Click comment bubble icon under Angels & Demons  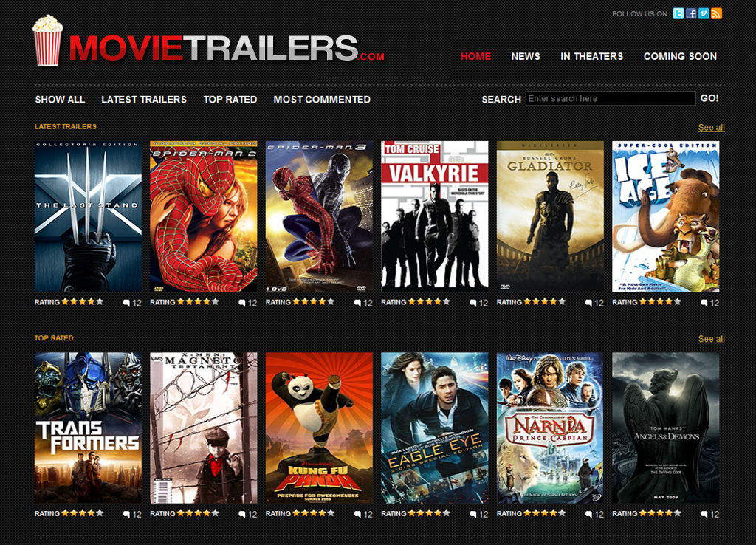tap(704, 515)
